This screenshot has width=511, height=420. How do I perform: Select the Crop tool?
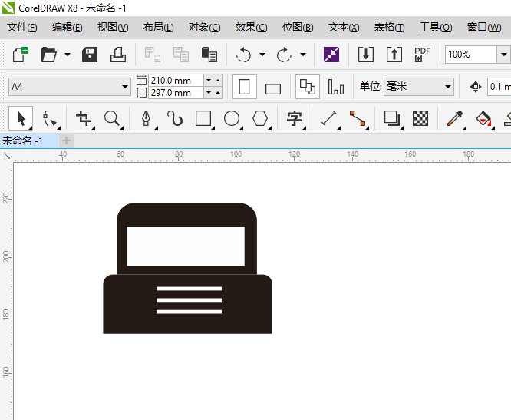point(83,118)
